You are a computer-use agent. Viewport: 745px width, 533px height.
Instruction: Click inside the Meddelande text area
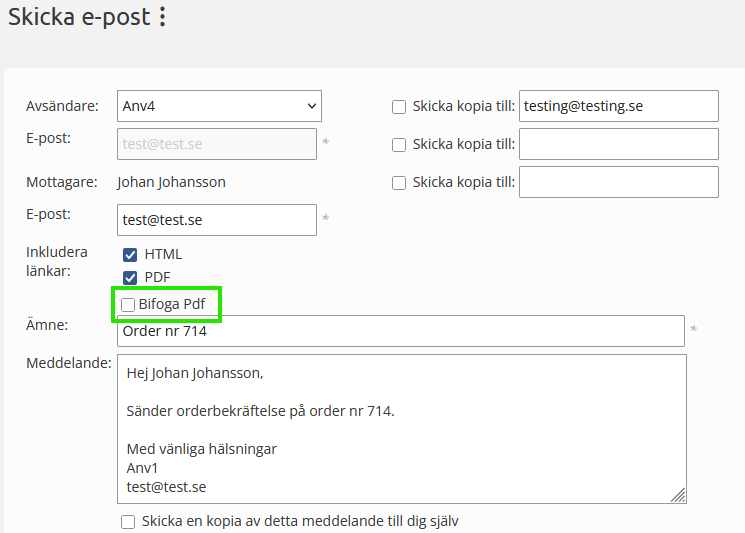[400, 428]
